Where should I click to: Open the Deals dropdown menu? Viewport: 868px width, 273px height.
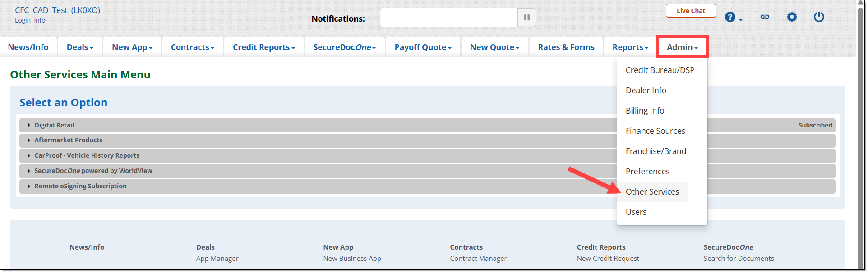80,47
